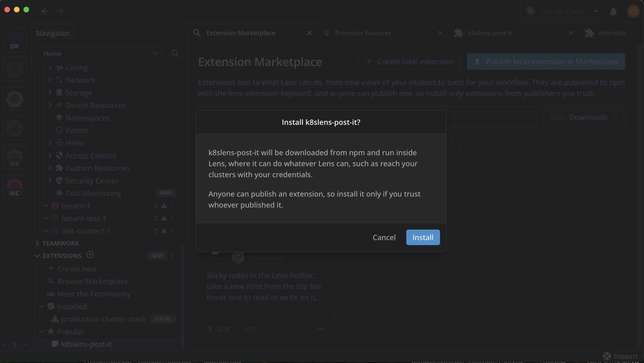Open the Claude Code dropdown arrow
This screenshot has width=644, height=363.
pyautogui.click(x=596, y=11)
